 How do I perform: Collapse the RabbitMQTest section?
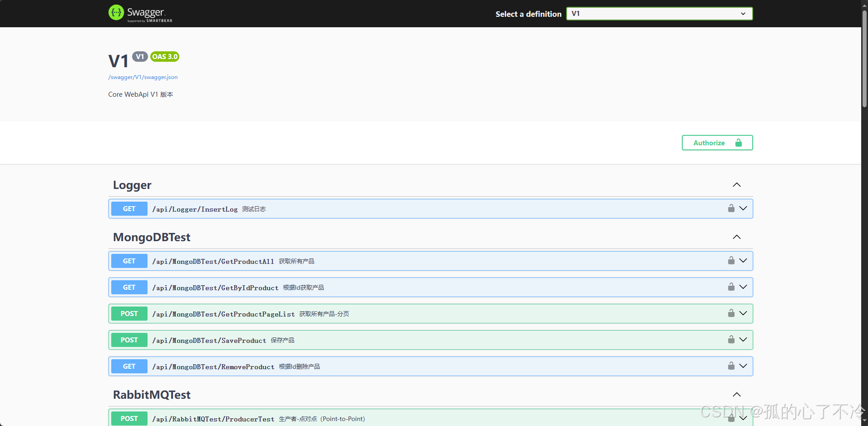(737, 395)
